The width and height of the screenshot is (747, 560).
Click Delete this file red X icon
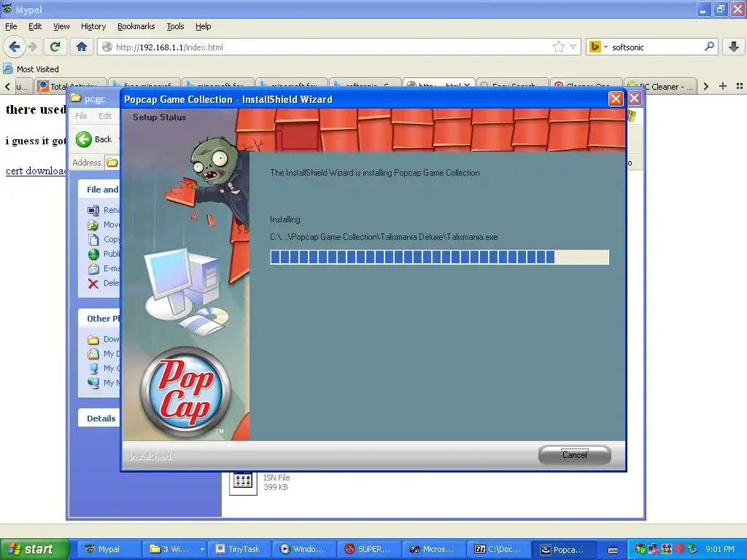(x=93, y=284)
